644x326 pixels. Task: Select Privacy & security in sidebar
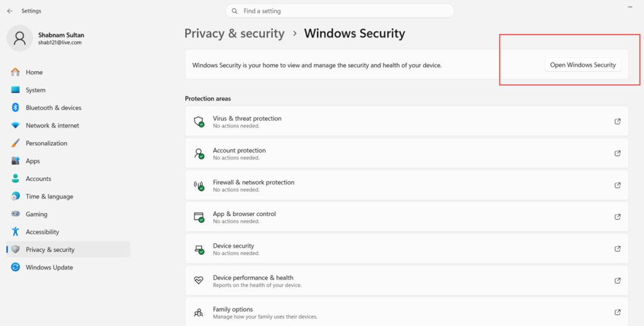point(68,249)
